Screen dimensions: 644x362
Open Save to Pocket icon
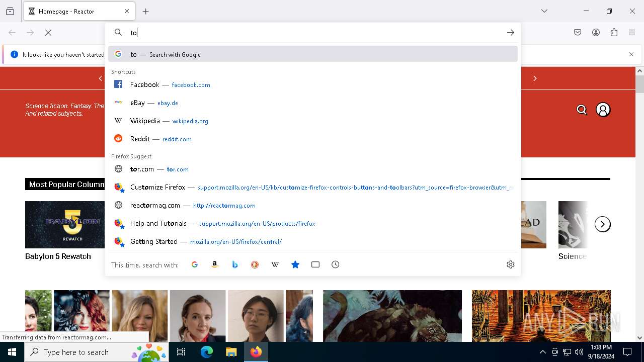pos(578,33)
